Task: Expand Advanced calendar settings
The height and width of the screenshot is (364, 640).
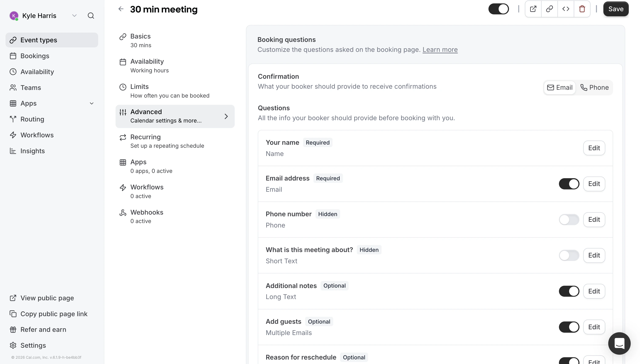Action: click(175, 116)
